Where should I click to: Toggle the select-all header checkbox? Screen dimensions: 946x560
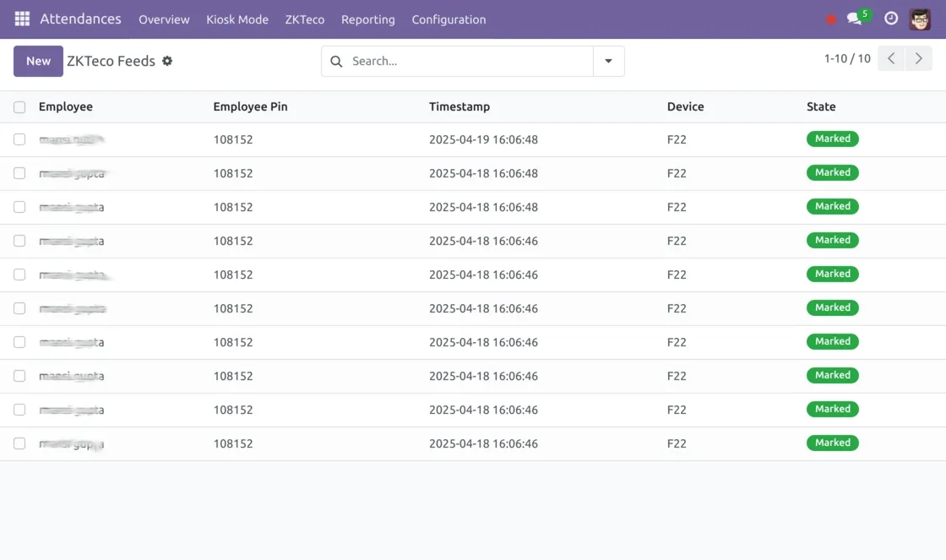click(x=19, y=107)
